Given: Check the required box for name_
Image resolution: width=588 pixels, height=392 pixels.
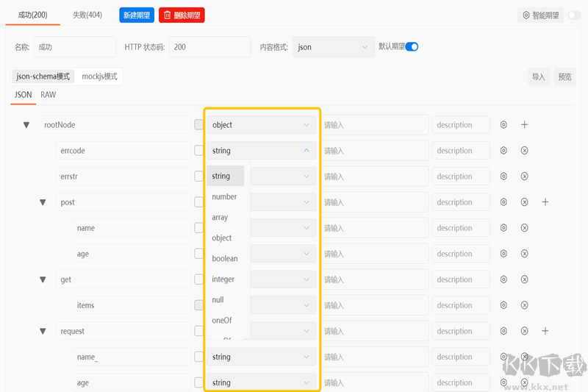Looking at the screenshot, I should pos(198,357).
